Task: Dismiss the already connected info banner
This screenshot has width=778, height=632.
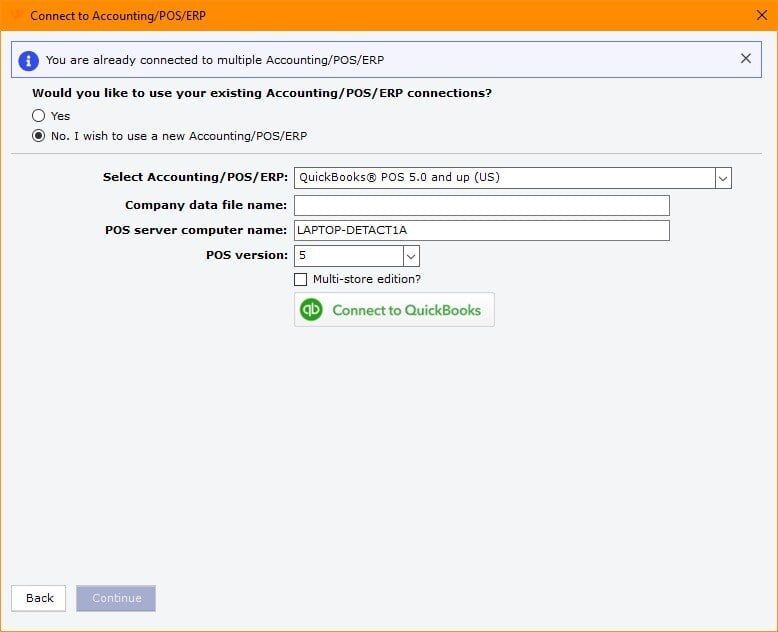Action: coord(745,59)
